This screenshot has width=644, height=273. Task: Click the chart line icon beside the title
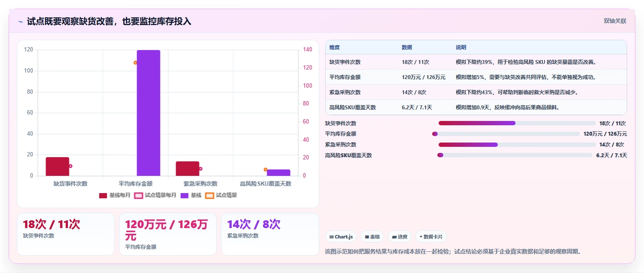pyautogui.click(x=20, y=22)
